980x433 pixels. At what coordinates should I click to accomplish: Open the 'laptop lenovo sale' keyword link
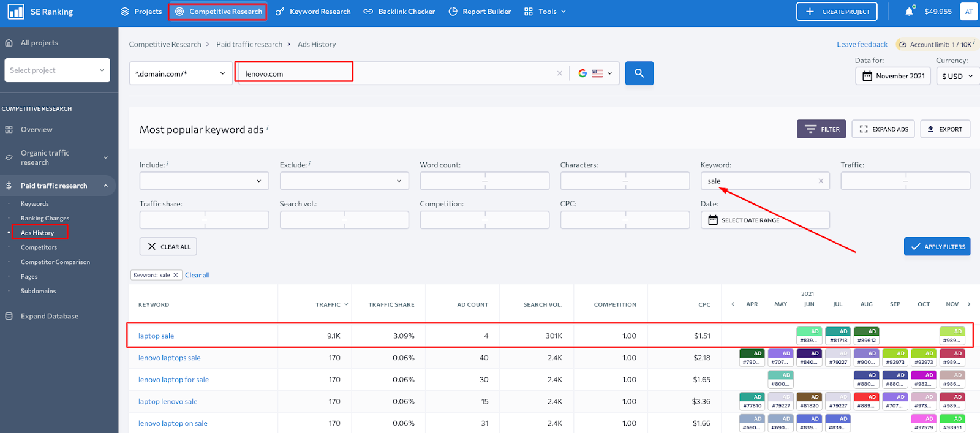(x=168, y=402)
